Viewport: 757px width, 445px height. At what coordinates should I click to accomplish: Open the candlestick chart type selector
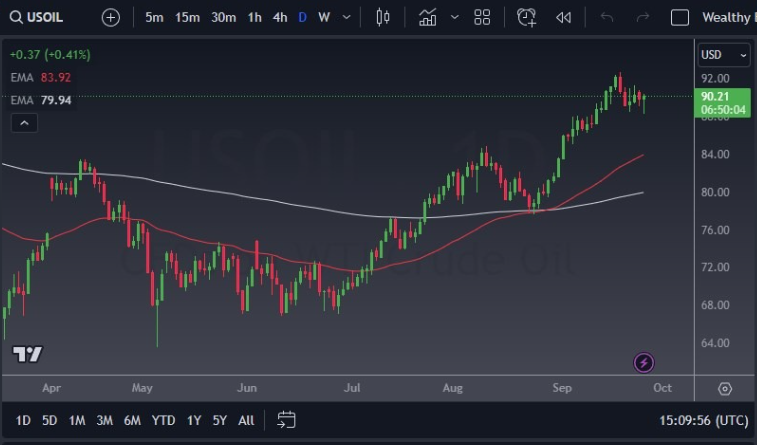[382, 17]
